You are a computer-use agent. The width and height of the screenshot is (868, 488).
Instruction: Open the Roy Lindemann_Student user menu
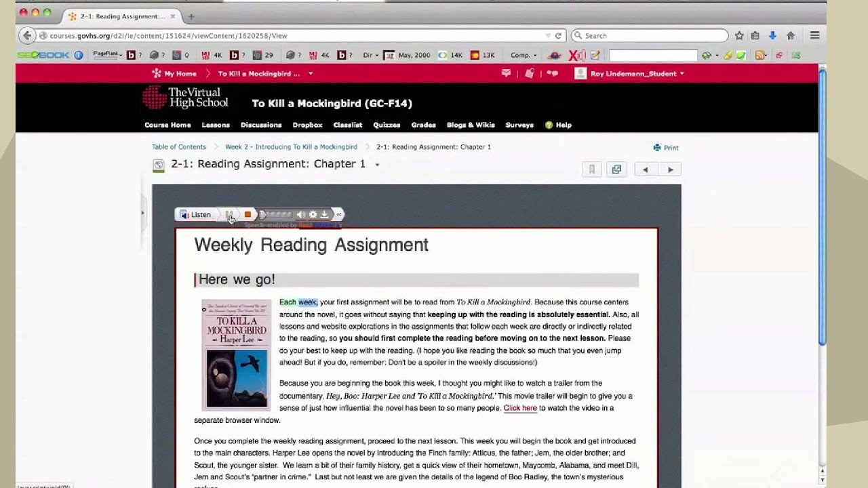pos(629,73)
